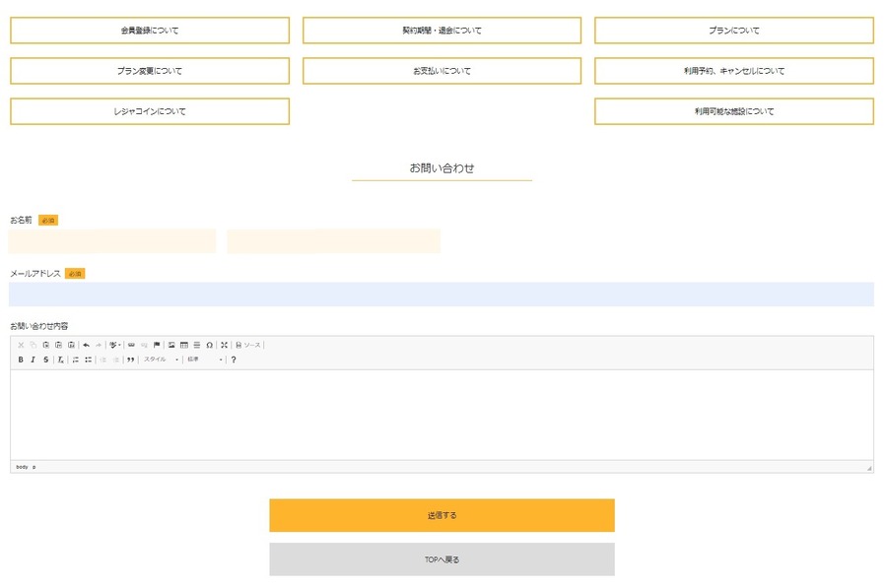The image size is (887, 588).
Task: Open 利用可能な施設について FAQ category
Action: (734, 111)
